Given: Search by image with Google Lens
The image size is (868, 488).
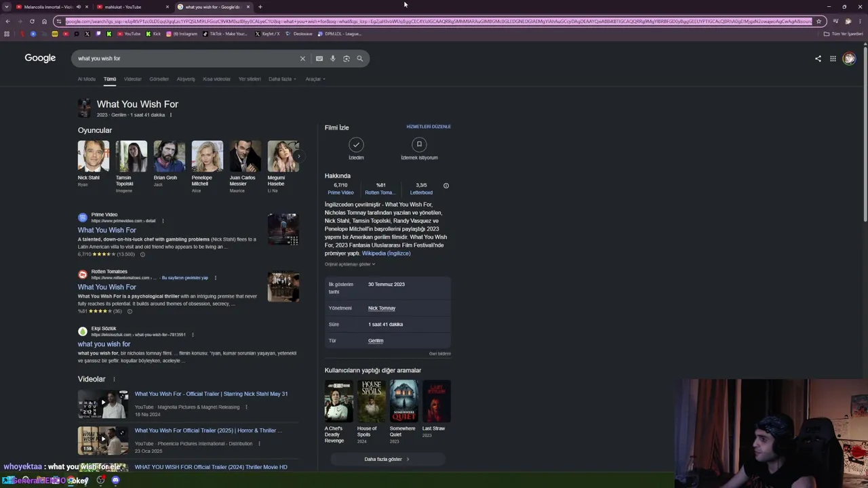Looking at the screenshot, I should [x=347, y=58].
